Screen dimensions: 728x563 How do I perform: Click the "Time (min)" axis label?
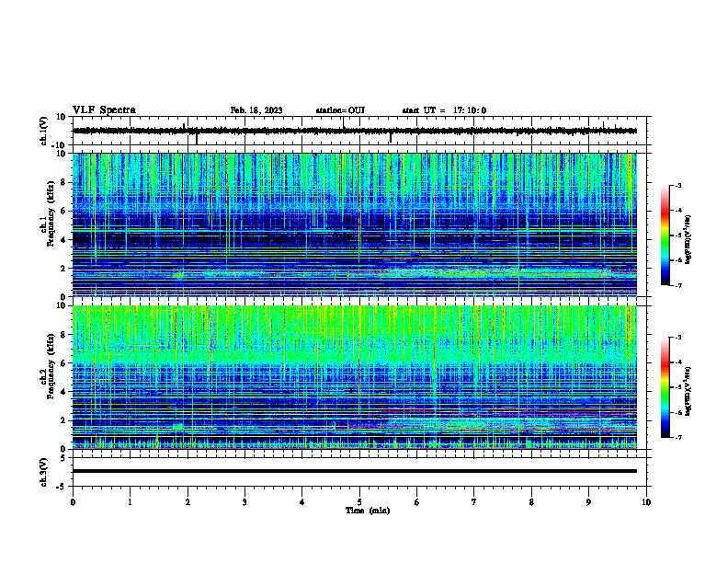pyautogui.click(x=368, y=511)
